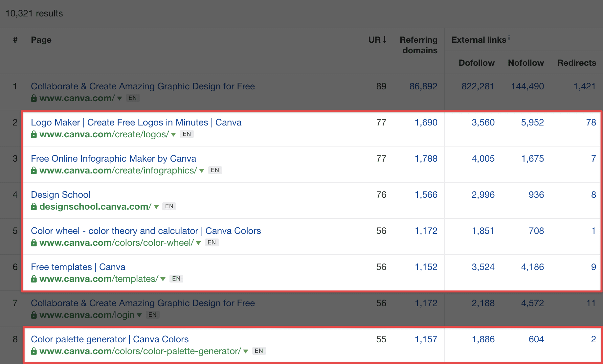Click referring domains value 1,157
The height and width of the screenshot is (364, 603).
(x=426, y=339)
